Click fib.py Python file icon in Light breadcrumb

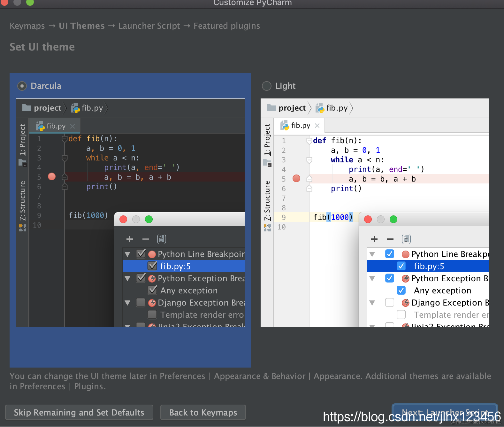coord(320,108)
